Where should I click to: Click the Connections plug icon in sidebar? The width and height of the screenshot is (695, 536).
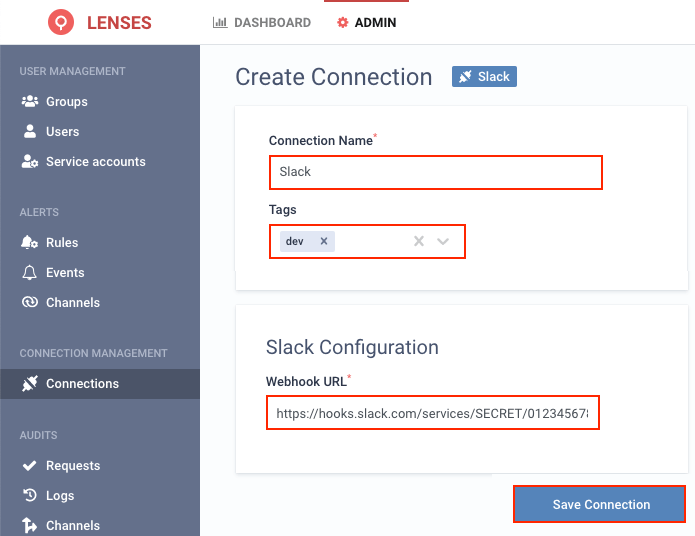click(x=30, y=383)
